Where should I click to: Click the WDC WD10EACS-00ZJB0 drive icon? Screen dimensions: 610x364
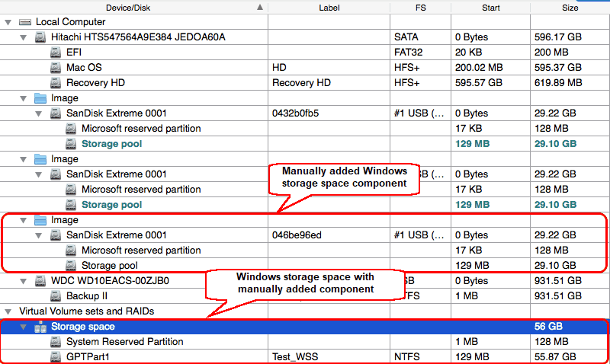(x=40, y=281)
